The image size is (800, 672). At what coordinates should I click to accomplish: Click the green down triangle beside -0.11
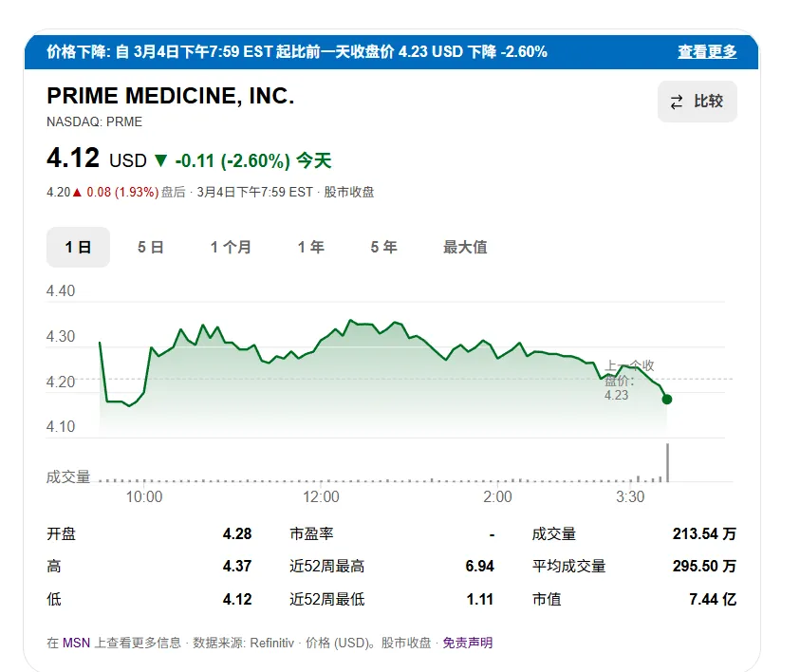(x=160, y=160)
